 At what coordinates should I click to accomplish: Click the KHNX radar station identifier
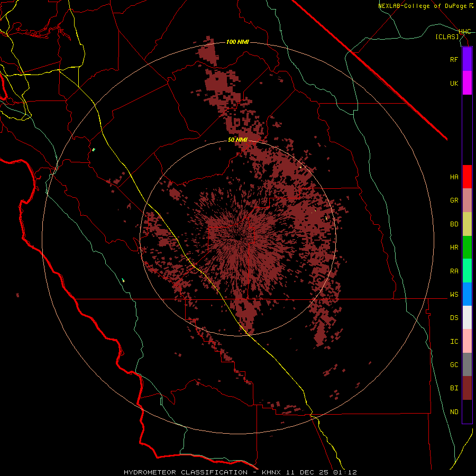click(x=272, y=472)
